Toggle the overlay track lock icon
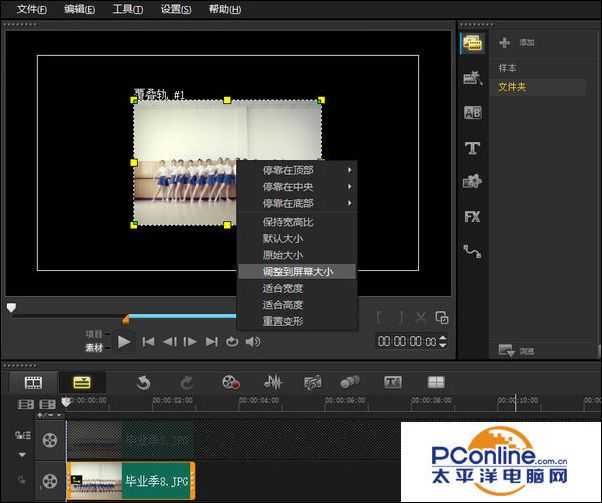Screen dimensions: 602x503 pyautogui.click(x=22, y=480)
